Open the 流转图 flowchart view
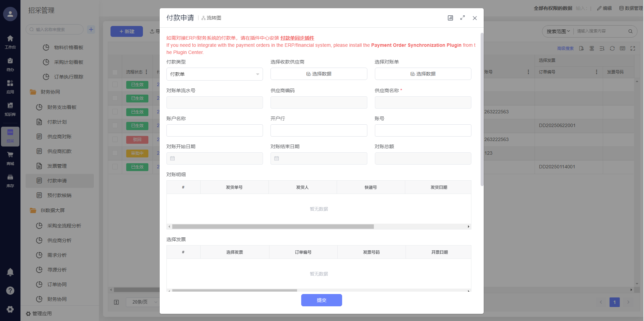Screen dimensions: 644x321 point(211,18)
